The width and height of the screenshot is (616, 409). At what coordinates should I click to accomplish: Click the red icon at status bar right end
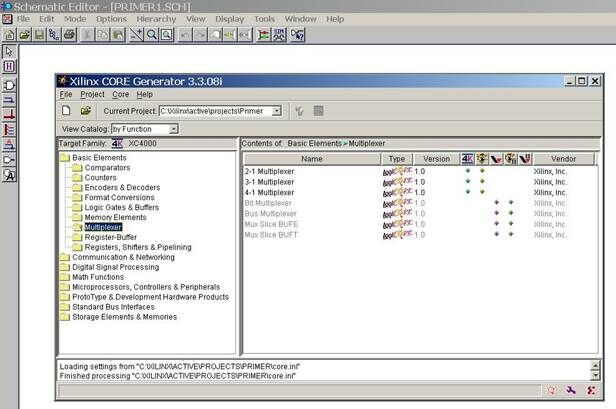click(x=591, y=390)
